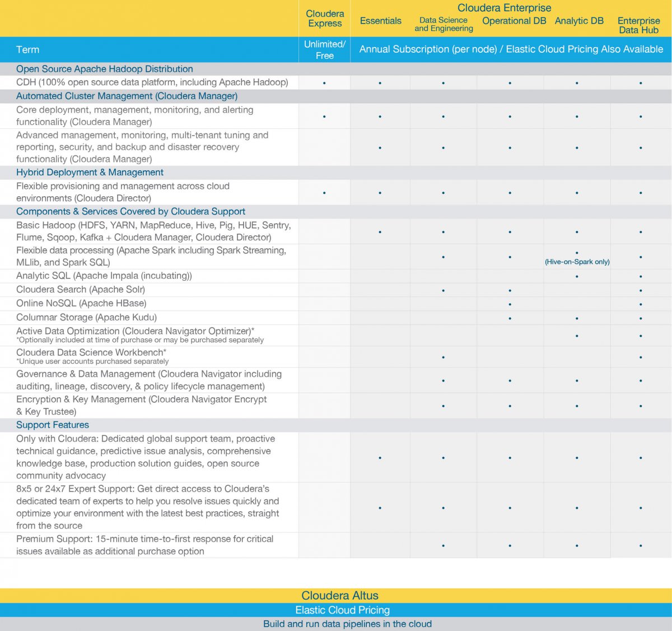Select Unique user accounts purchased separately note
Screen dimensions: 672x631
92,361
